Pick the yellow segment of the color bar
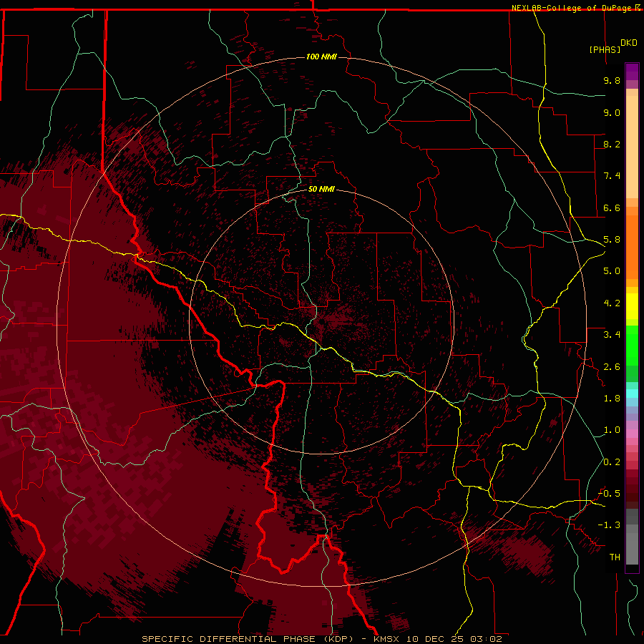 click(x=632, y=306)
